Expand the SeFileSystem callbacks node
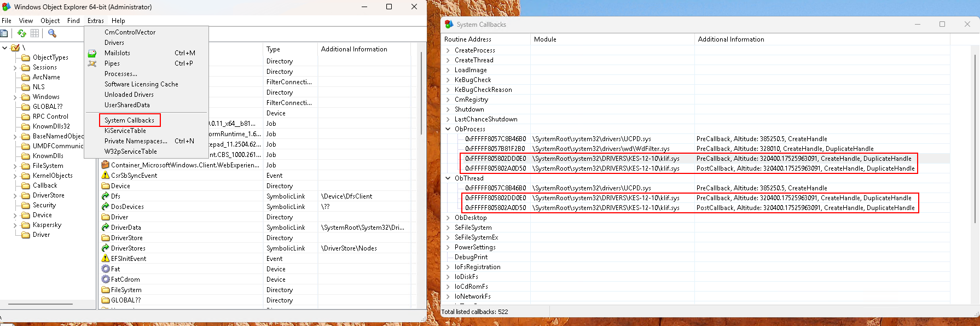Image resolution: width=980 pixels, height=326 pixels. coord(448,228)
